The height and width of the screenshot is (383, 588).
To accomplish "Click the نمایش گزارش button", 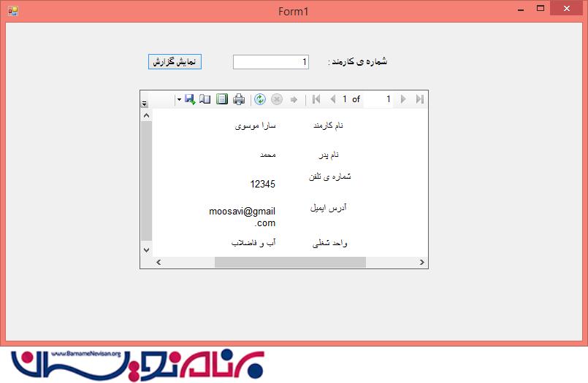I will coord(175,62).
